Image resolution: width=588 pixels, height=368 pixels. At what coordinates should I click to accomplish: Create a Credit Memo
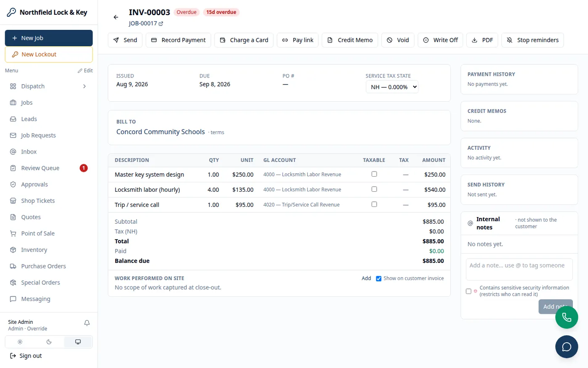[350, 40]
